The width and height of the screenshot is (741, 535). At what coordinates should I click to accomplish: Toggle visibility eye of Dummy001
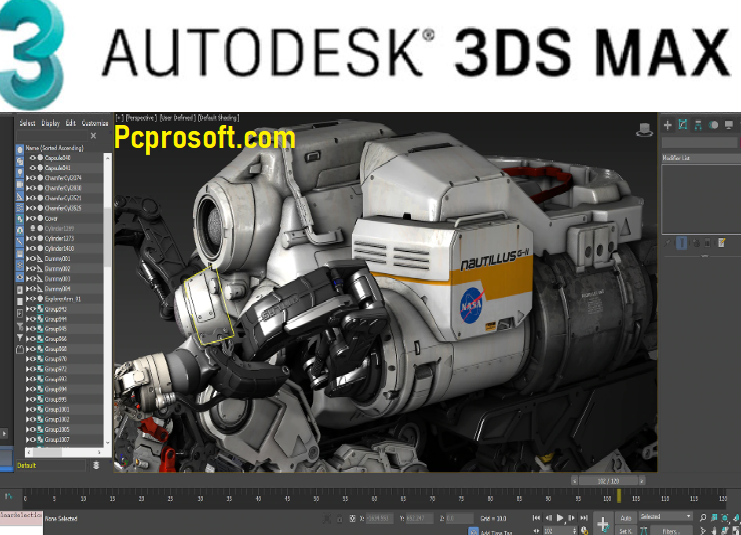click(x=33, y=259)
